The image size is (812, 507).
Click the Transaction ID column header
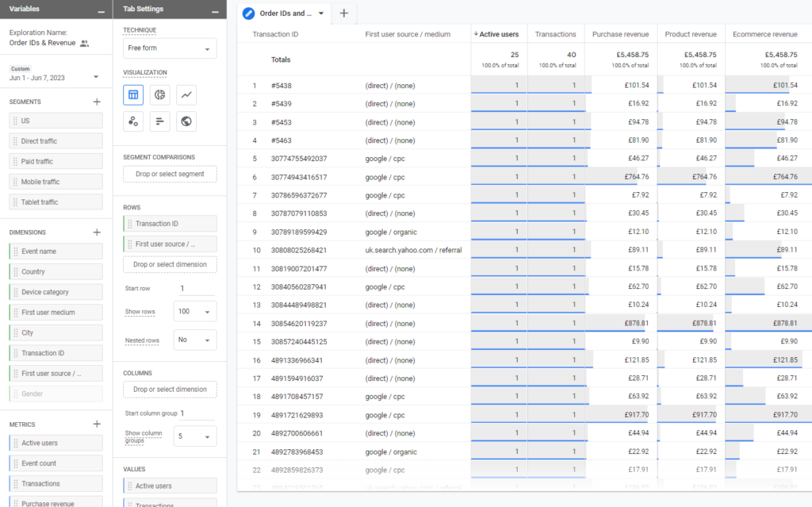click(275, 34)
